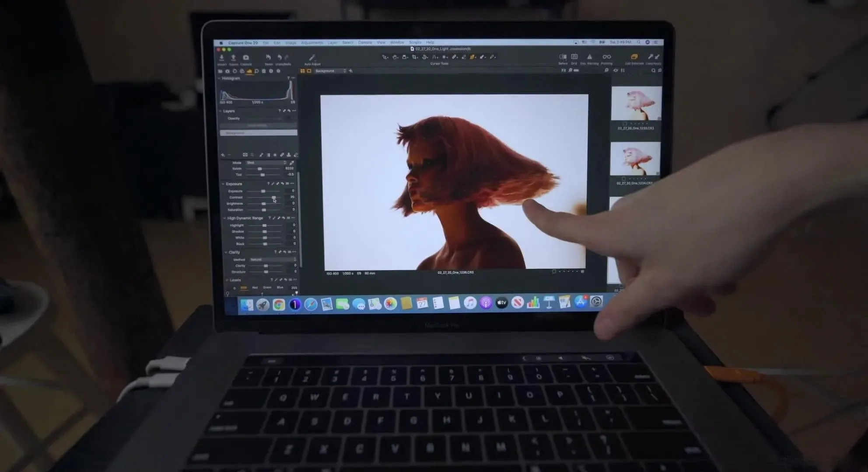
Task: Click the white balance picker eyedropper
Action: point(292,163)
